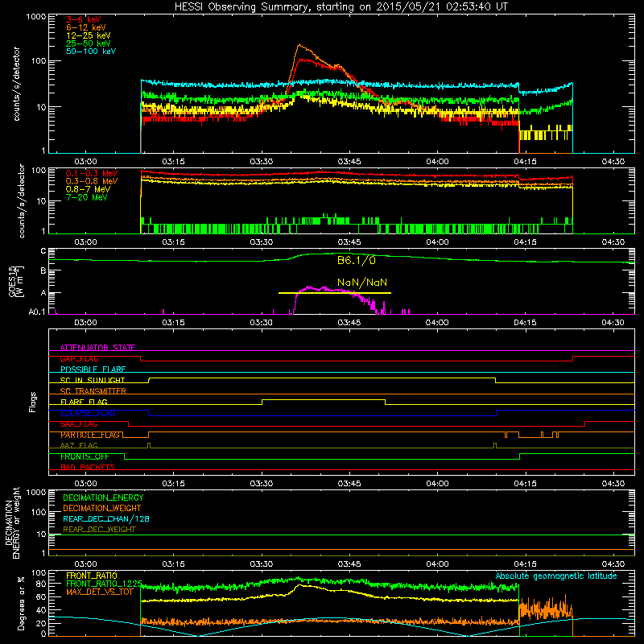The height and width of the screenshot is (644, 644).
Task: Select the AAZ_FLAG label
Action: 79,445
